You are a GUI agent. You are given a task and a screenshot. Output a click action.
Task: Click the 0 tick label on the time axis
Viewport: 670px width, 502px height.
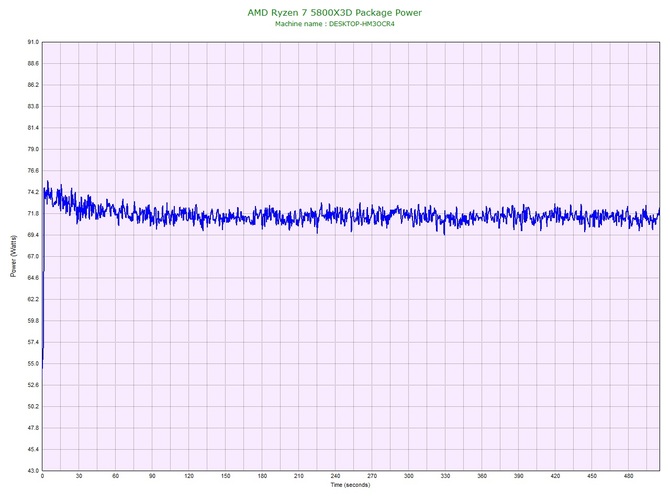point(42,476)
